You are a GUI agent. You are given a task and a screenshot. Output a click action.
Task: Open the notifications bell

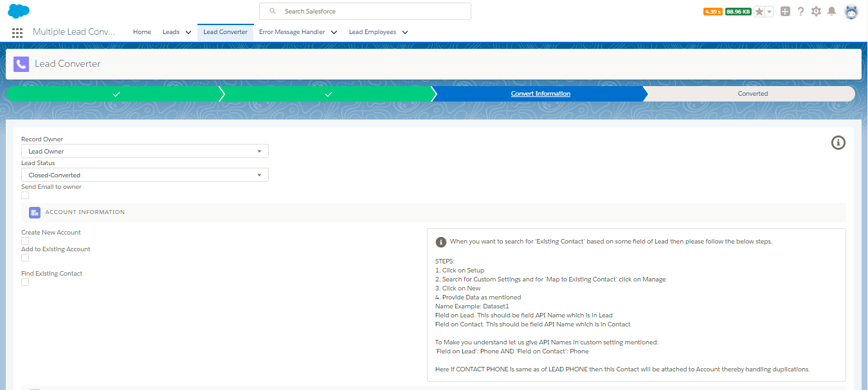click(832, 12)
